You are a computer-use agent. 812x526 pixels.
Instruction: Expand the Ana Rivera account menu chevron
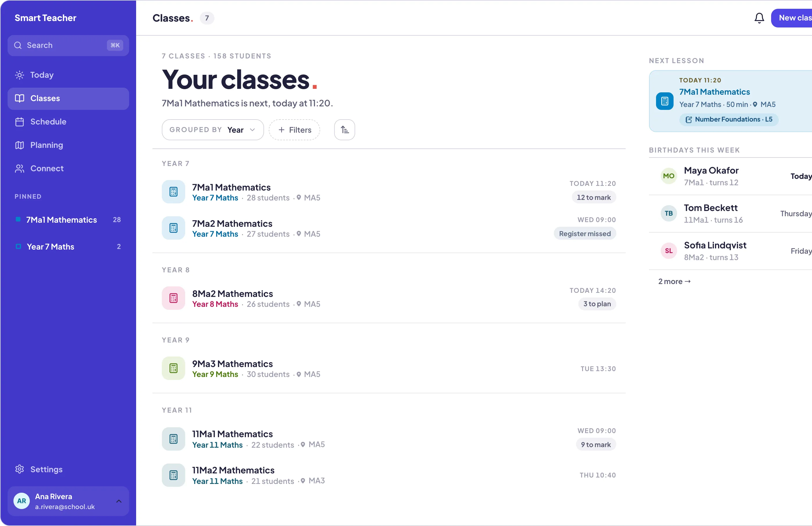119,501
